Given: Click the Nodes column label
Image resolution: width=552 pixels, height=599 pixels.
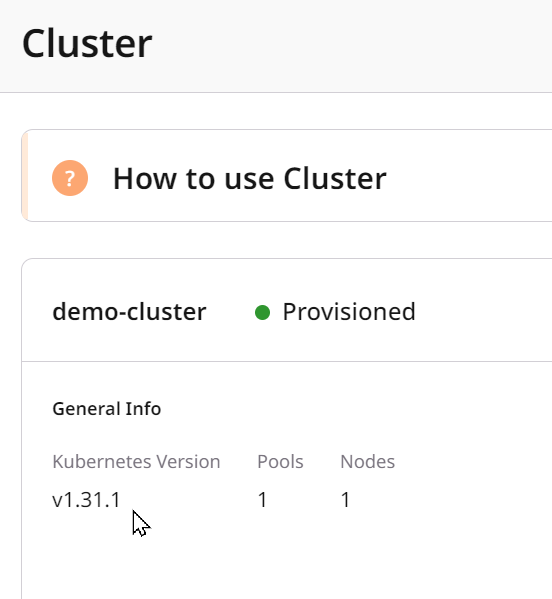Looking at the screenshot, I should [x=367, y=461].
